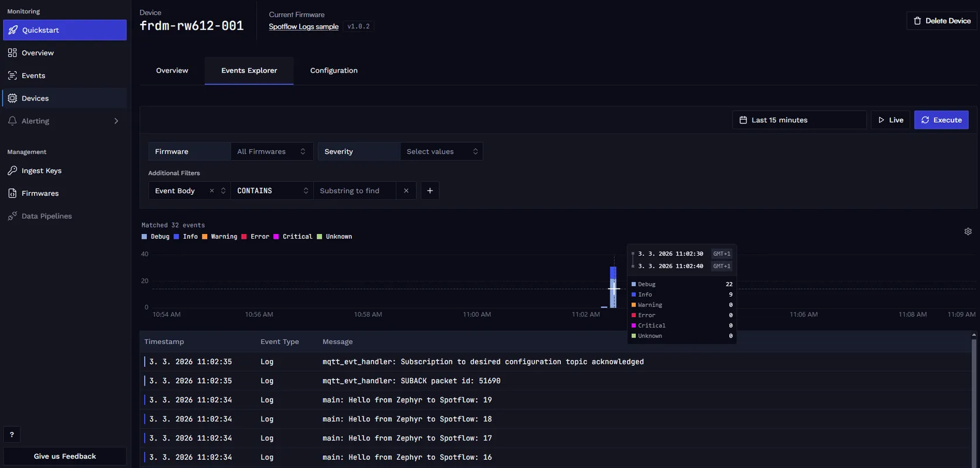Open chart settings gear icon
Image resolution: width=980 pixels, height=468 pixels.
968,232
